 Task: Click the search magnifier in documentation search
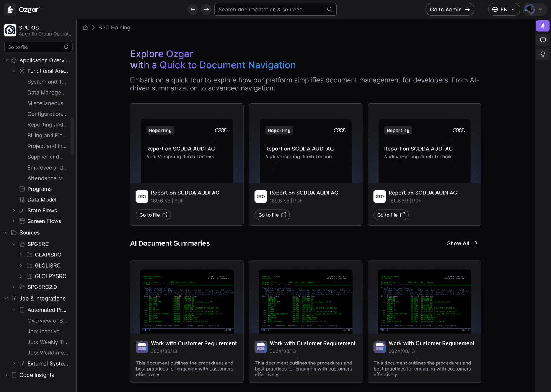[x=329, y=10]
